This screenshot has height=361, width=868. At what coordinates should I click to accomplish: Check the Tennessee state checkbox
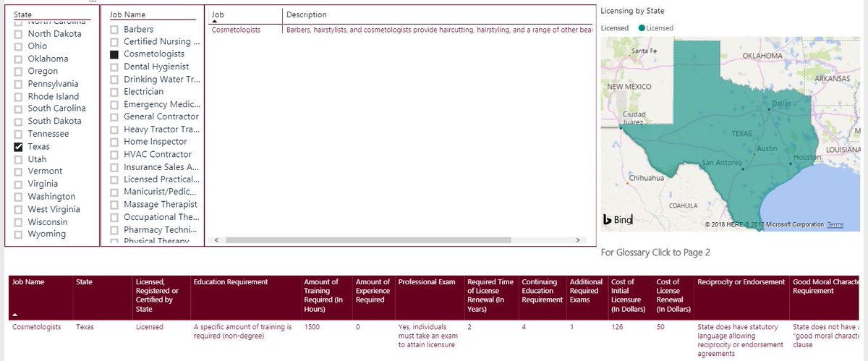(19, 135)
